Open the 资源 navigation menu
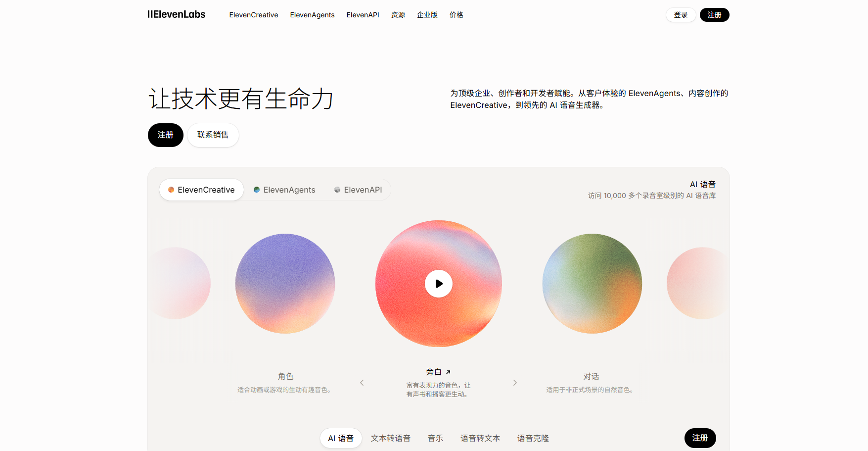This screenshot has height=451, width=868. tap(398, 15)
